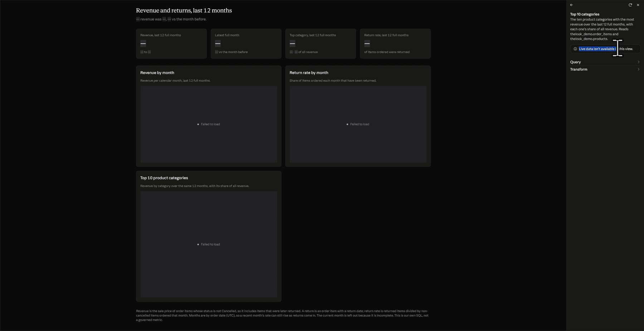644x331 pixels.
Task: Select the 'Latest full month' card label
Action: tap(227, 35)
